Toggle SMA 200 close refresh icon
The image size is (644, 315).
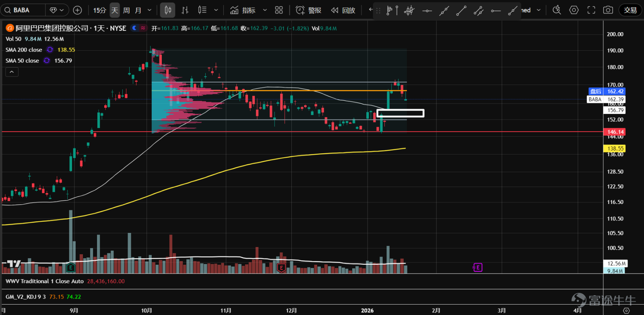[x=50, y=50]
